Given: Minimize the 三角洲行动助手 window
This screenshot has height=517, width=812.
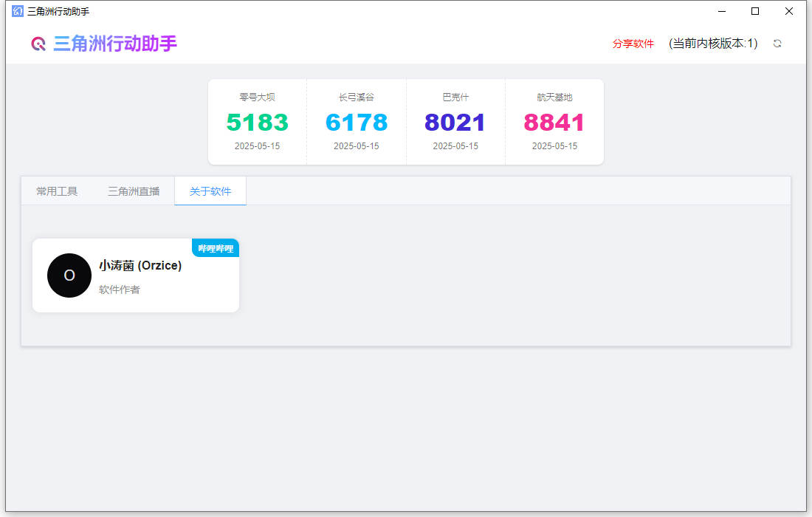Looking at the screenshot, I should (722, 11).
